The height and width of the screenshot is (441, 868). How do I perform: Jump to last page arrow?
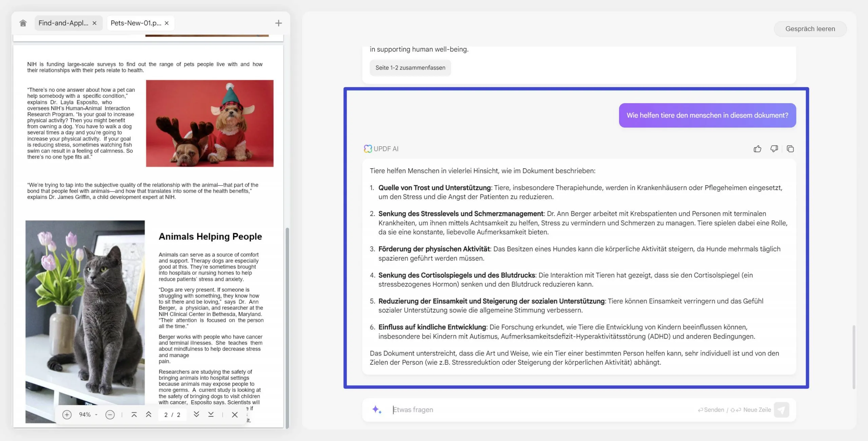211,415
